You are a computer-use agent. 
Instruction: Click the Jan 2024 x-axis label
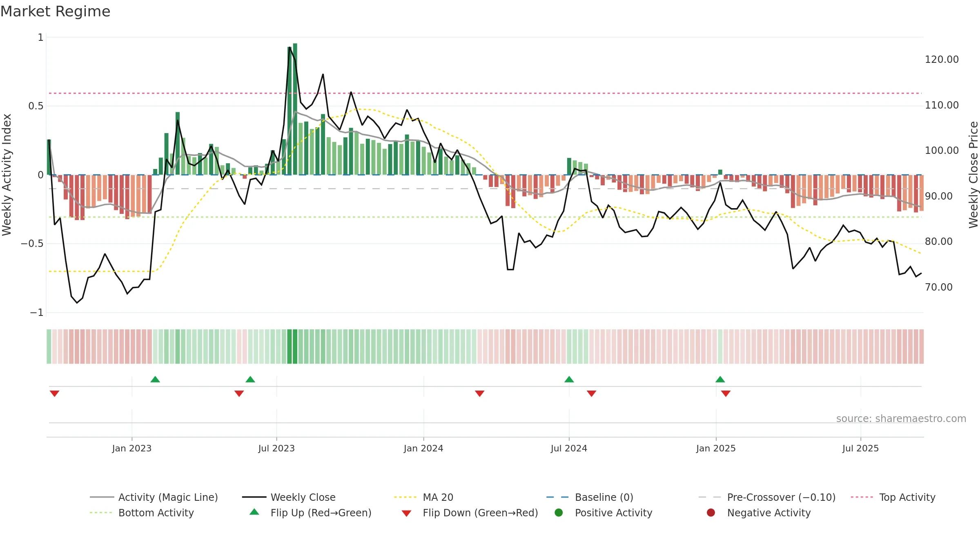pyautogui.click(x=423, y=448)
